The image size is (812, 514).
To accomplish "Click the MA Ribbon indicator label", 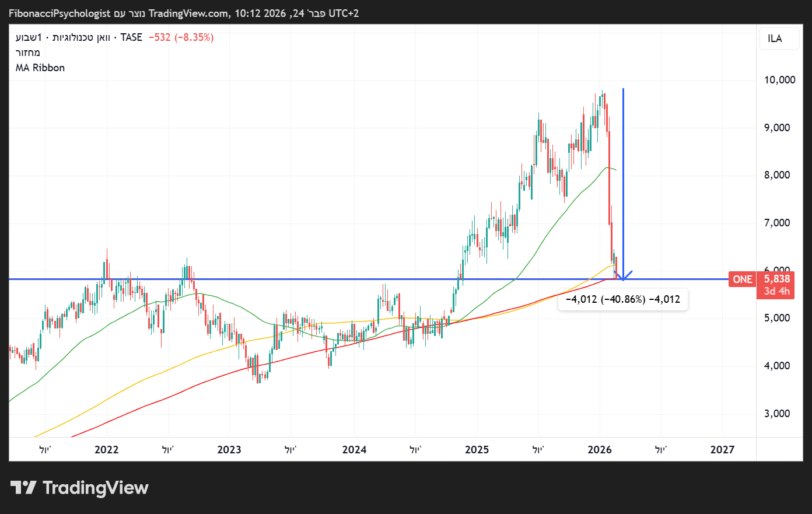I will click(40, 68).
